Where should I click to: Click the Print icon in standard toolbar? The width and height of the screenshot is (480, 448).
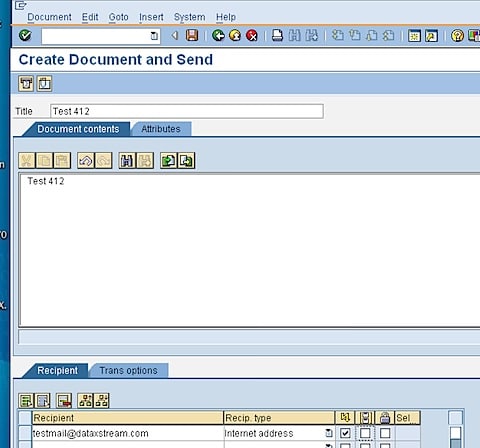pos(277,35)
